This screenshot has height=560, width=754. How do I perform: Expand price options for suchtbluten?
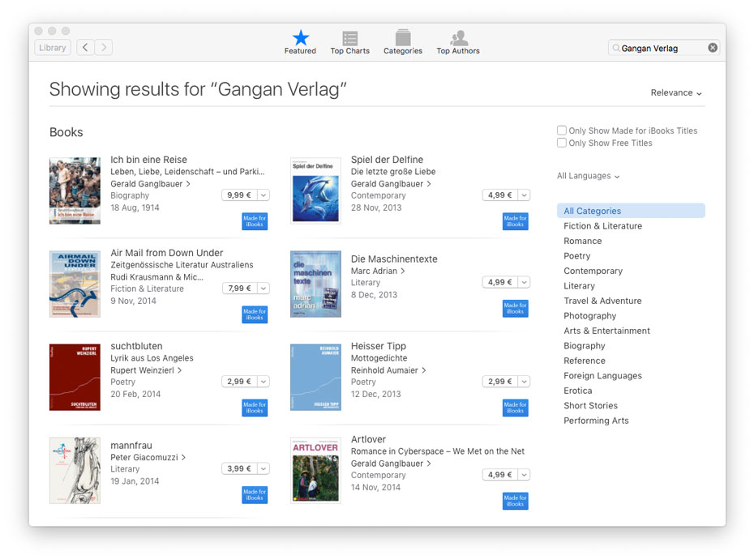coord(263,382)
